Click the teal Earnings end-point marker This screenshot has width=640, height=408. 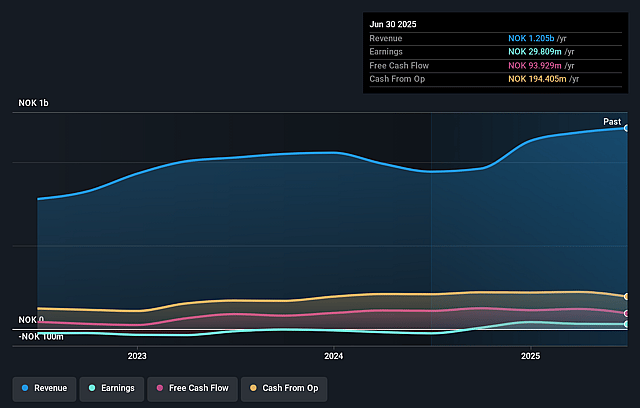click(627, 324)
